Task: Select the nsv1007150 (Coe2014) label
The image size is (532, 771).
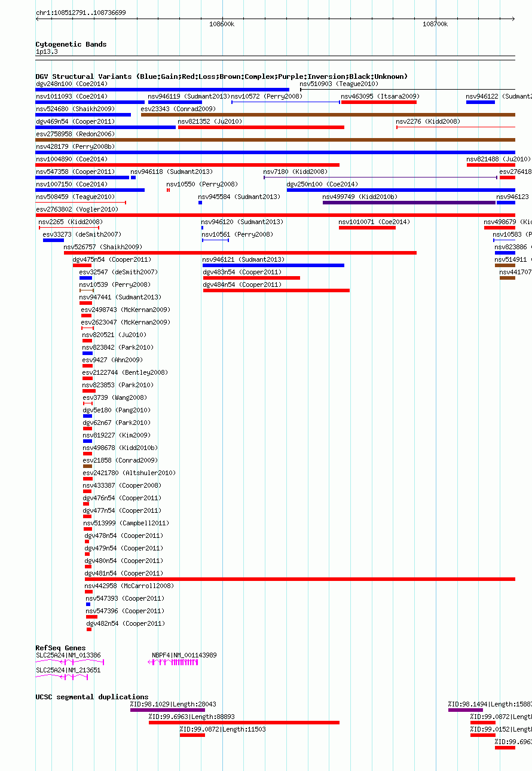Action: [72, 184]
